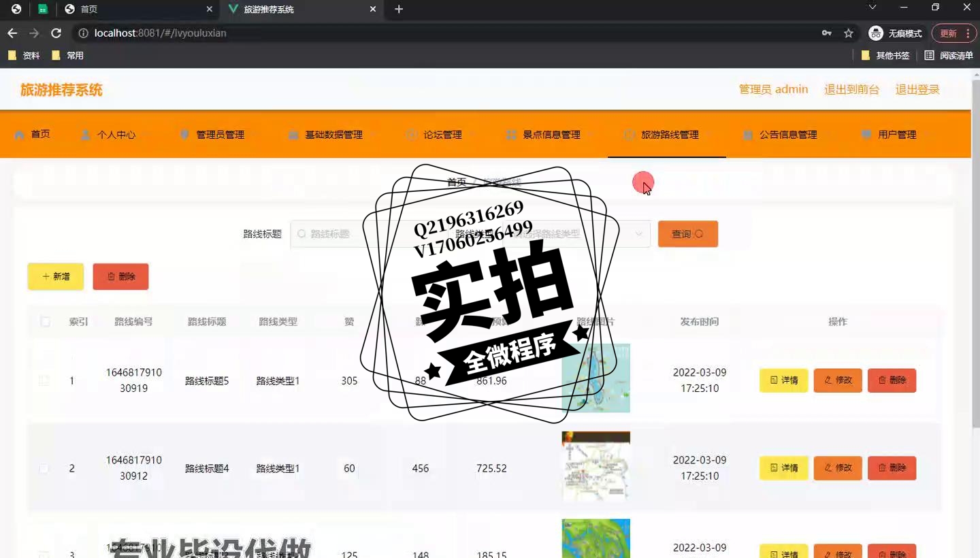The width and height of the screenshot is (980, 558).
Task: Click cell value 456
Action: tap(421, 469)
